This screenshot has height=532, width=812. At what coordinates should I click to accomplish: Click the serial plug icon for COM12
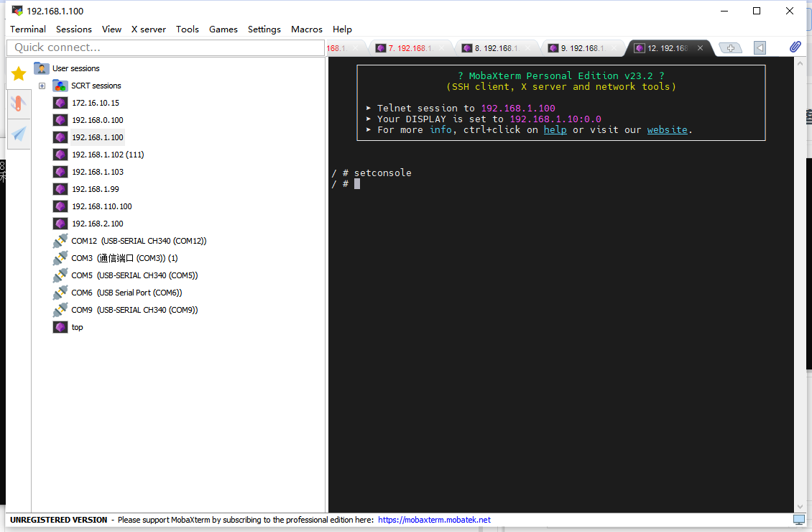pos(60,241)
